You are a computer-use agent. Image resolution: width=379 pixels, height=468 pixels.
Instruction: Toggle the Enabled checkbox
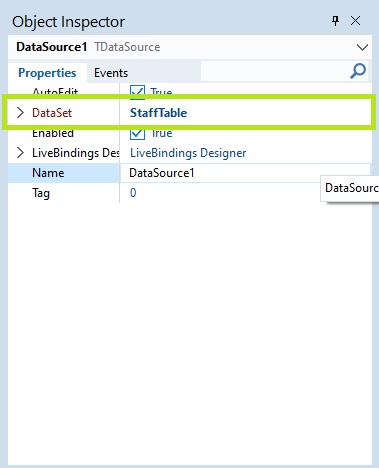137,133
